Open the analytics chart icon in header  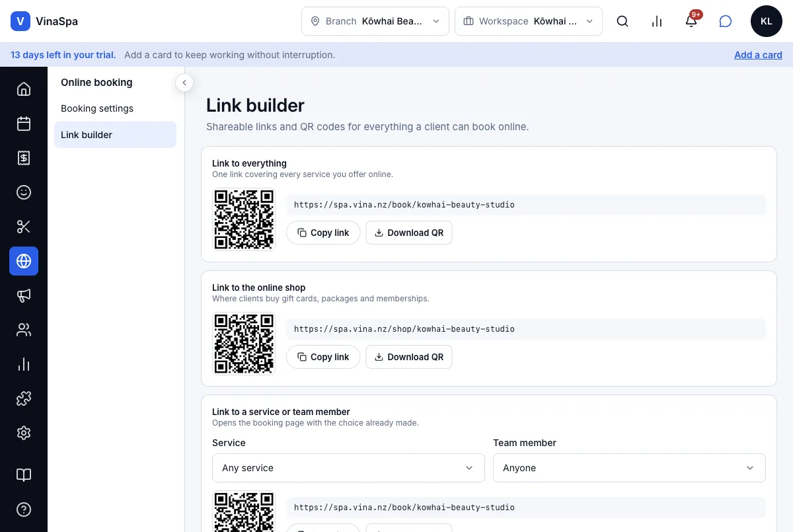tap(657, 21)
